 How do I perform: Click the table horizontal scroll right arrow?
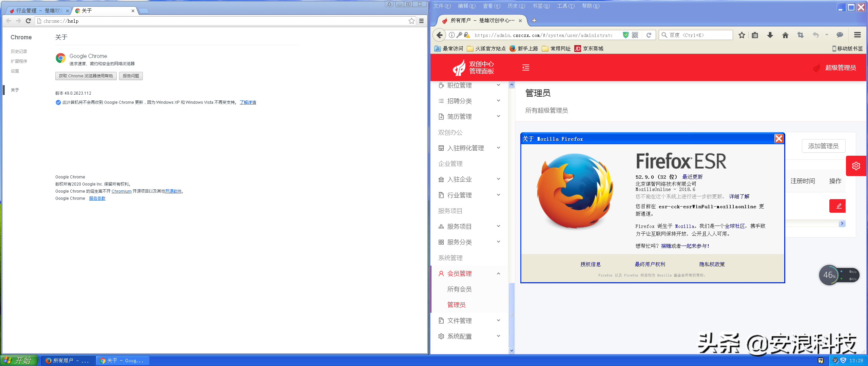tap(842, 224)
